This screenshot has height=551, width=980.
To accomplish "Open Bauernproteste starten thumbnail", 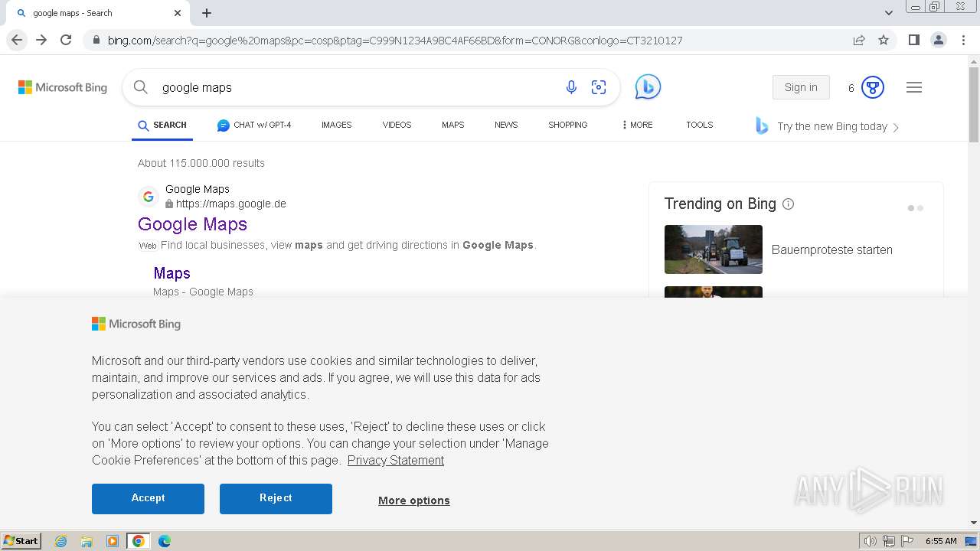I will (714, 249).
